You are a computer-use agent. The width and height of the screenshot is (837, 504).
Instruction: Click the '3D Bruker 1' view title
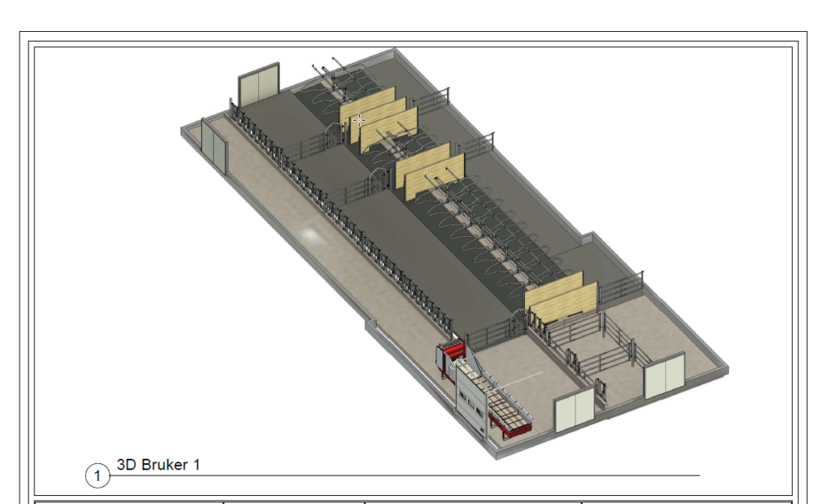[158, 465]
